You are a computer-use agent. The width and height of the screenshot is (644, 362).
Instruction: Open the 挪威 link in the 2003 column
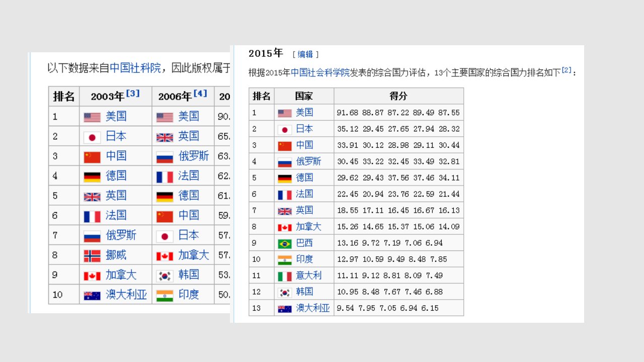click(x=116, y=255)
